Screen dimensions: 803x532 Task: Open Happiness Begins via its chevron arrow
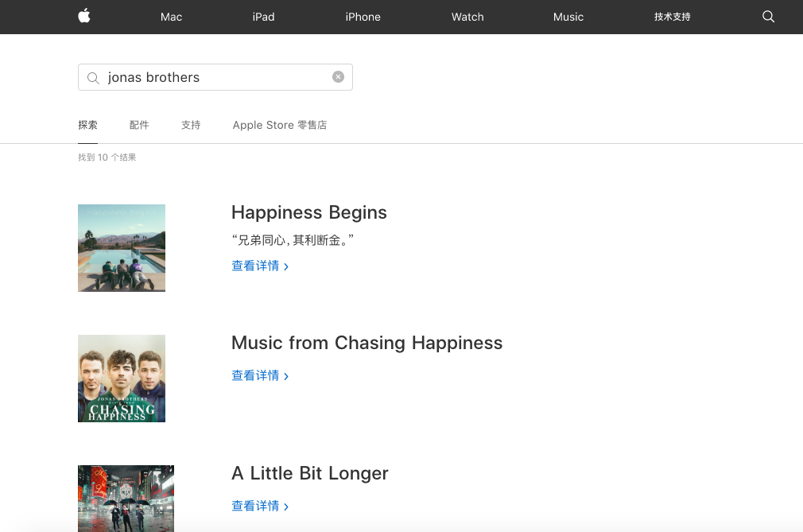[x=286, y=266]
